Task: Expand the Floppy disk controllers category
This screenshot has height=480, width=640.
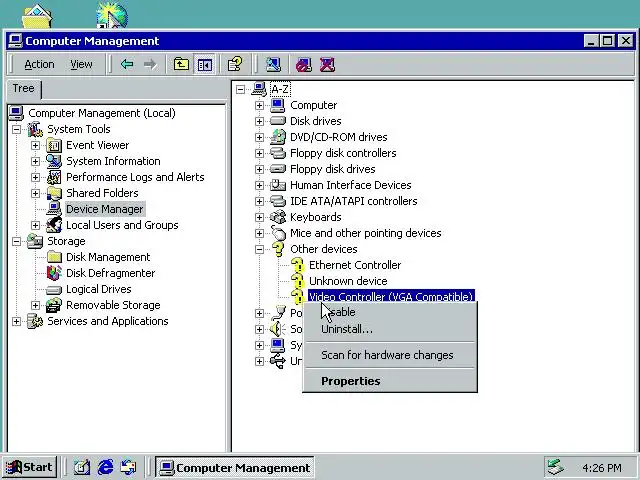Action: (x=259, y=153)
